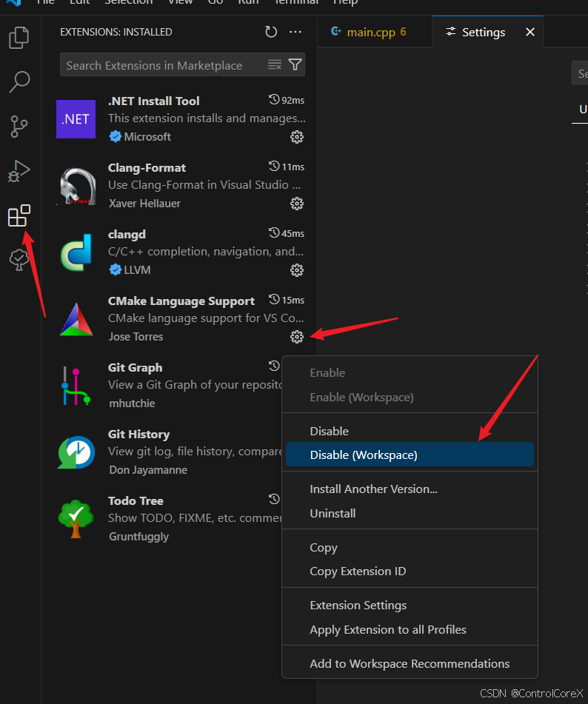Click the Clang-Format dragon logo
Viewport: 588px width, 704px height.
coord(77,186)
